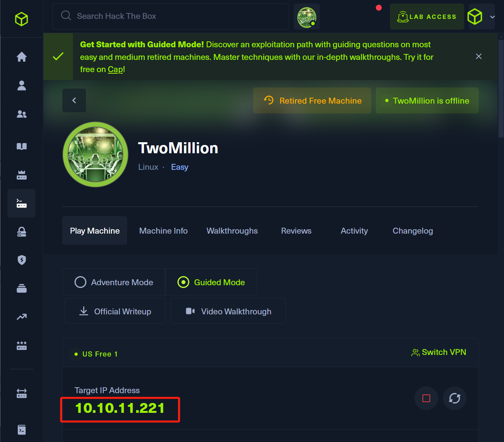Reset the machine with refresh arrows

point(455,398)
